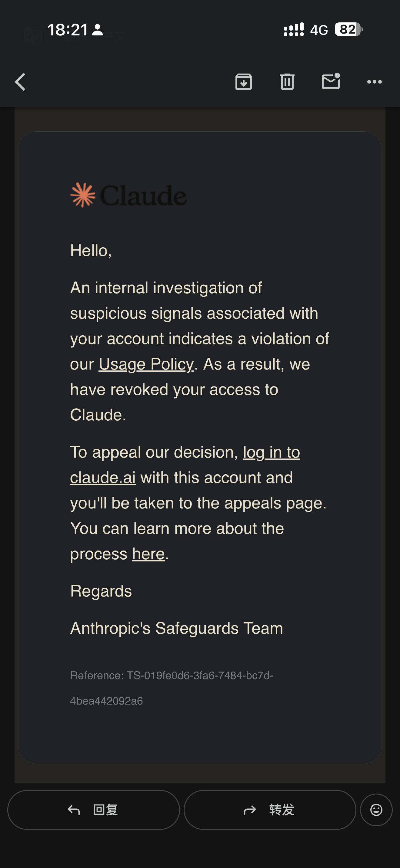
Task: Tap the battery indicator showing 82
Action: [348, 29]
